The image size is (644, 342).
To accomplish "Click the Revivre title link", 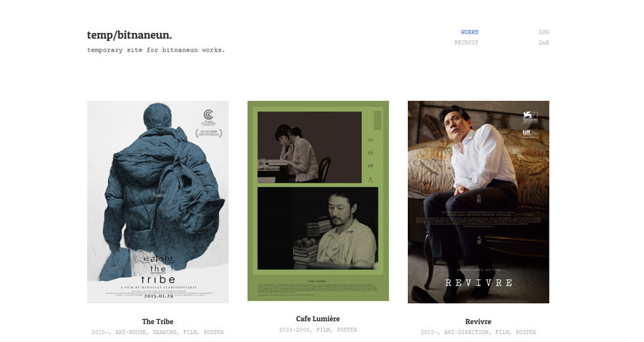I will coord(478,321).
